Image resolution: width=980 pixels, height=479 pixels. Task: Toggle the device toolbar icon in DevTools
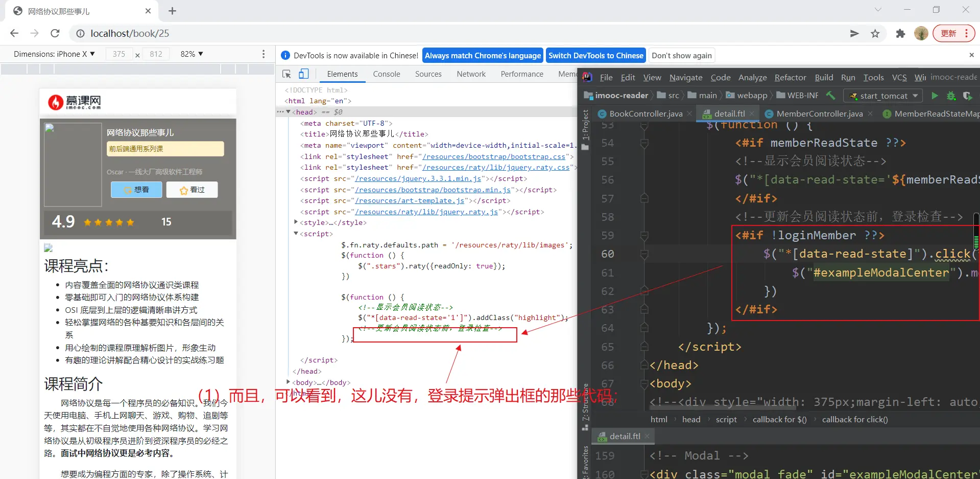pyautogui.click(x=303, y=74)
